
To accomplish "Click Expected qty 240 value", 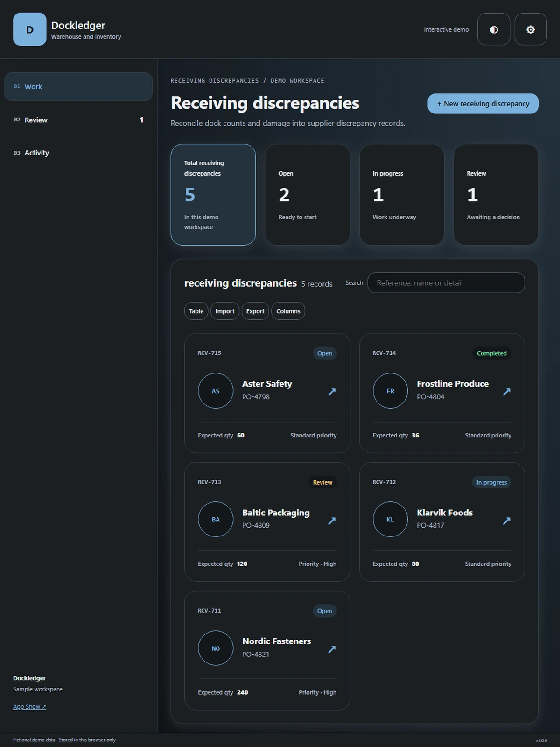I will tap(242, 692).
